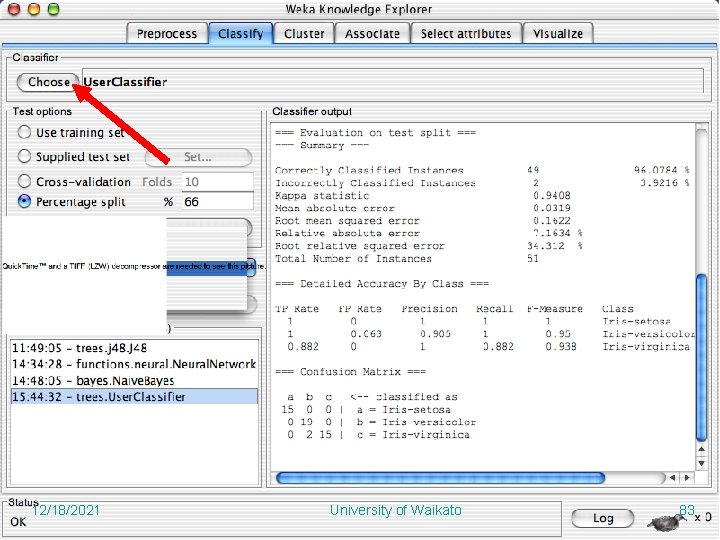Image resolution: width=720 pixels, height=540 pixels.
Task: Click the a = Iris-setosa matrix row
Action: [x=366, y=410]
